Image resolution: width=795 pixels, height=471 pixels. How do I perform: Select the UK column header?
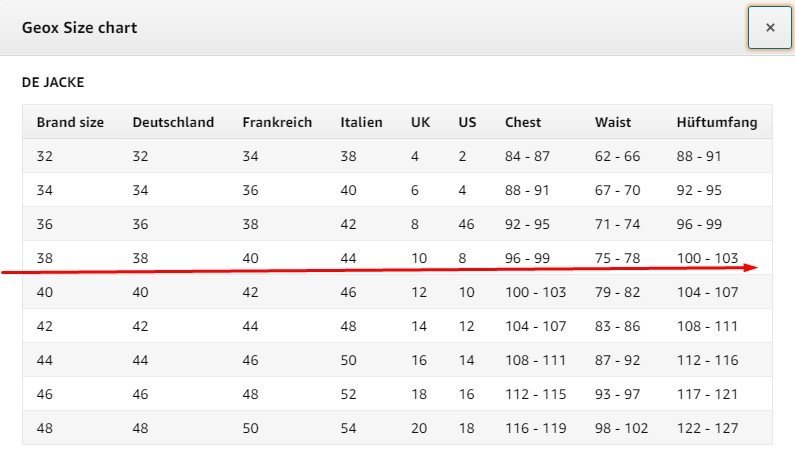pyautogui.click(x=420, y=122)
